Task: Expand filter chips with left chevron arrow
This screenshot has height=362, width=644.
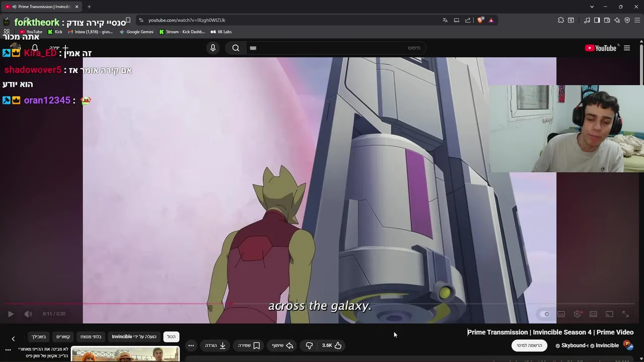Action: [x=13, y=339]
